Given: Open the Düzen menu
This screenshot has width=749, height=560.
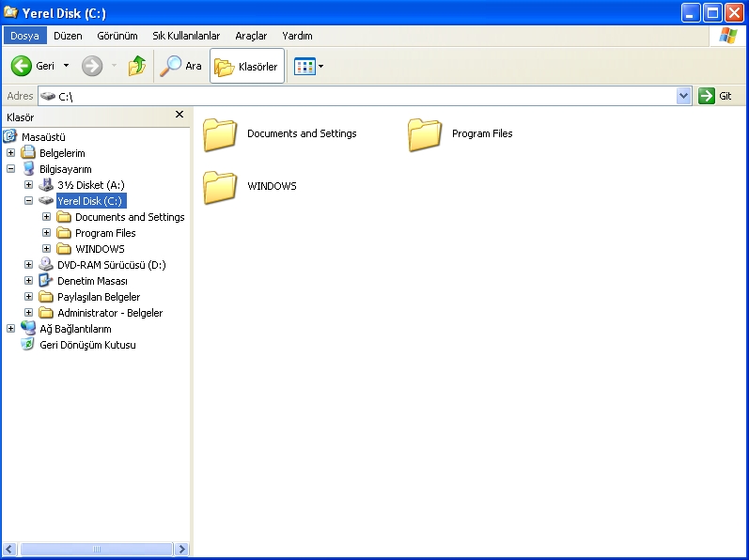Looking at the screenshot, I should (x=68, y=36).
